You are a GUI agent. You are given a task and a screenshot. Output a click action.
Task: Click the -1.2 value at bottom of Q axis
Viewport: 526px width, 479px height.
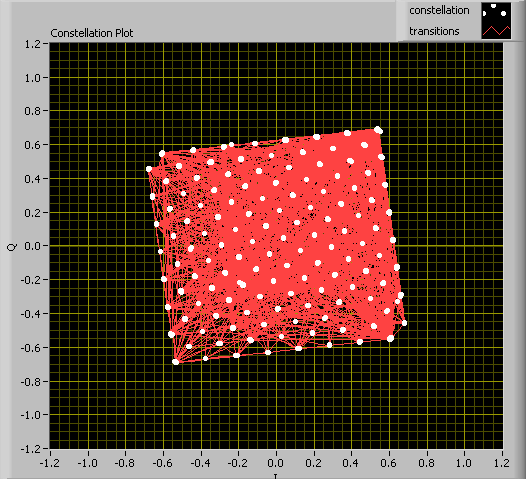30,449
